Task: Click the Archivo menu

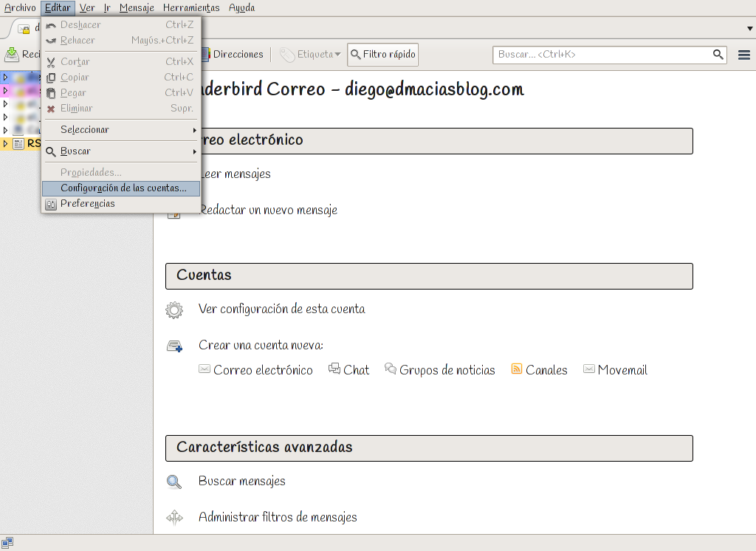Action: (x=20, y=7)
